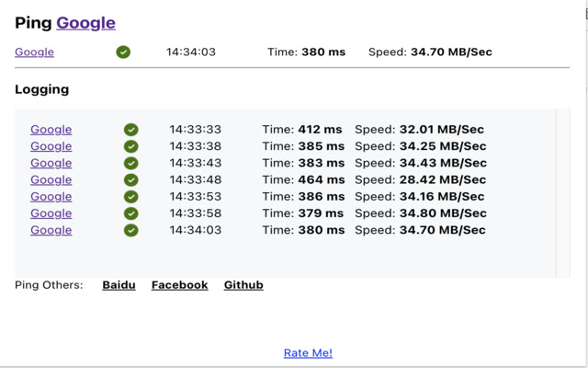Open Google link in the 14:33:48 log row
The height and width of the screenshot is (368, 588).
click(x=51, y=179)
